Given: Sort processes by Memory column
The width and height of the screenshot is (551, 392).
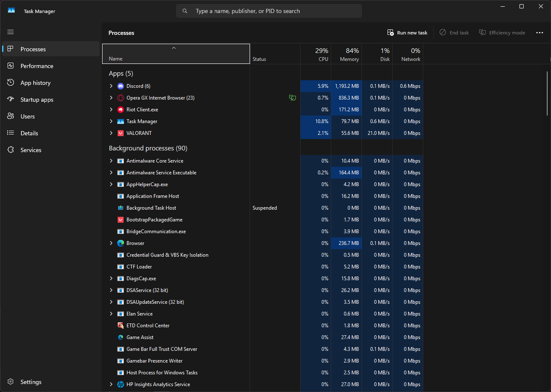Looking at the screenshot, I should pos(346,54).
